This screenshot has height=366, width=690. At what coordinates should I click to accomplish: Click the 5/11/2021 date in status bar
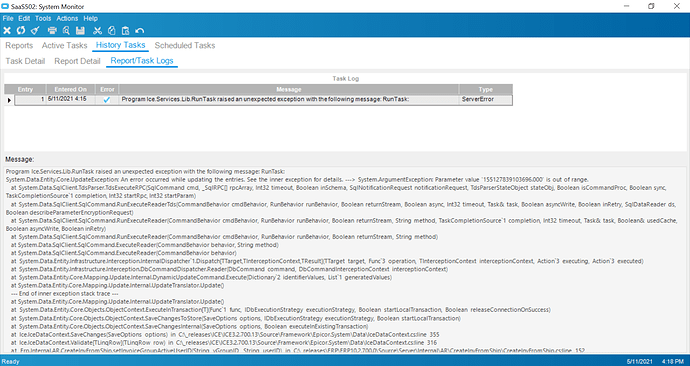pos(640,362)
